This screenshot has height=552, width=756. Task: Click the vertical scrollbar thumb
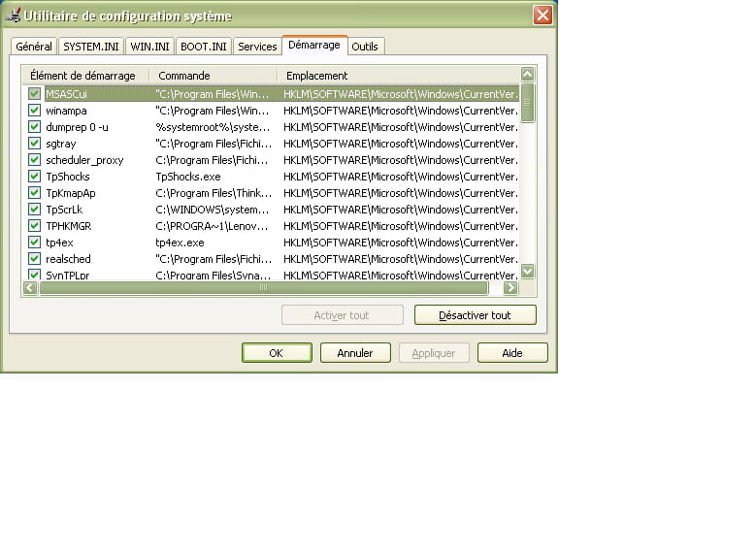click(528, 103)
